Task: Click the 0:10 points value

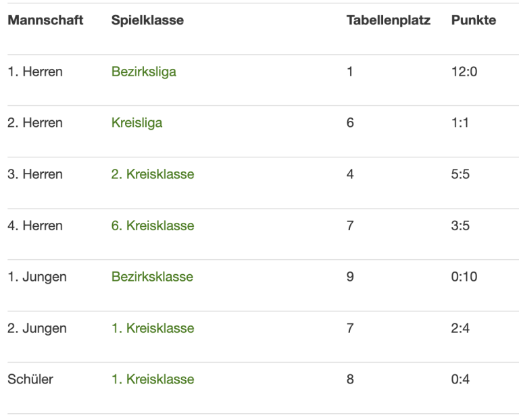Action: point(464,277)
